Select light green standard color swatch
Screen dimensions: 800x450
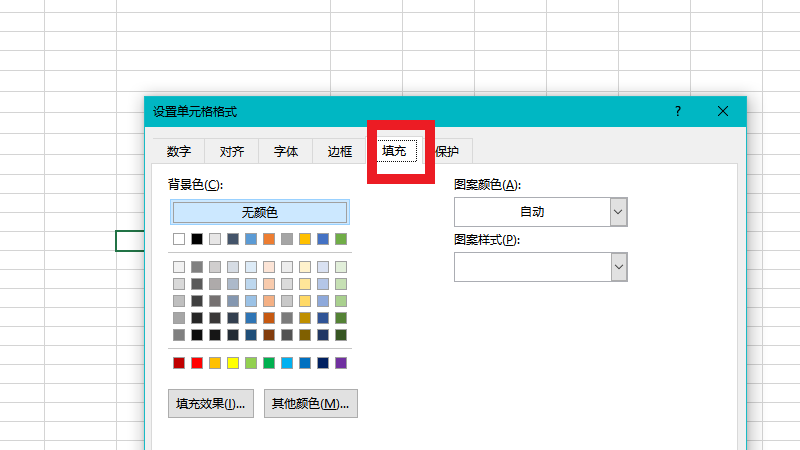pyautogui.click(x=251, y=363)
